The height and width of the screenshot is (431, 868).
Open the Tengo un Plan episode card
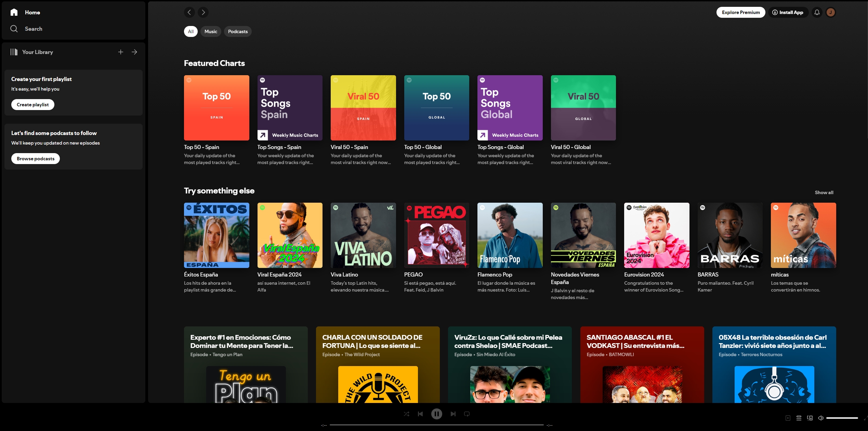coord(246,364)
